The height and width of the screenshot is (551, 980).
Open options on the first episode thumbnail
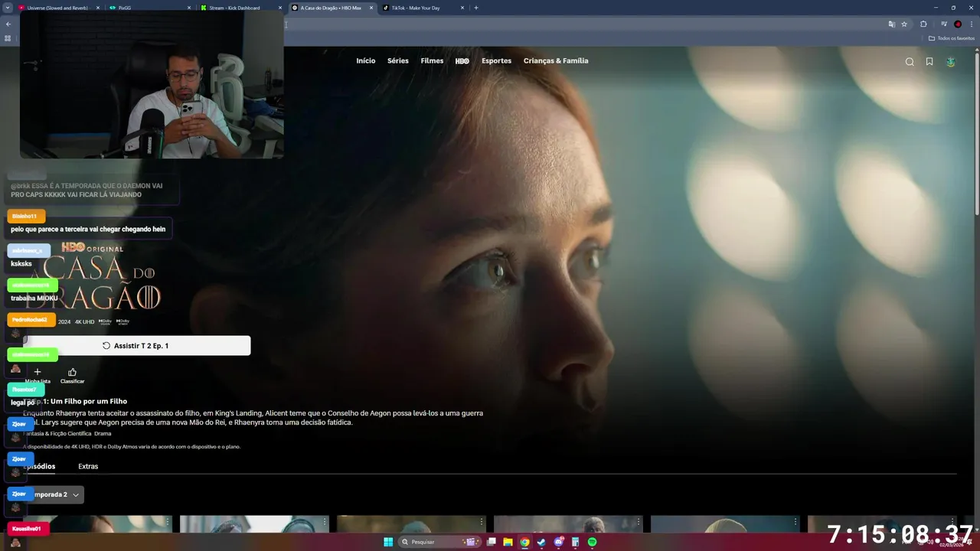click(x=168, y=522)
